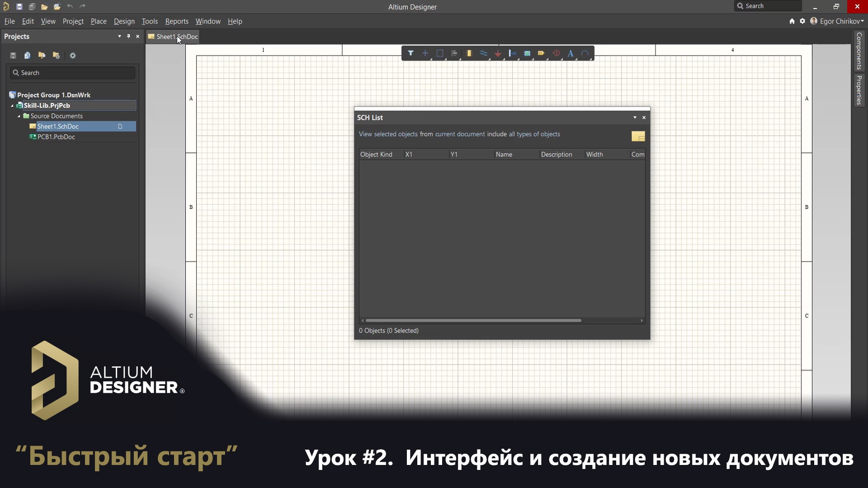
Task: Click the 'all types of objects' link in SCH List
Action: [x=535, y=134]
